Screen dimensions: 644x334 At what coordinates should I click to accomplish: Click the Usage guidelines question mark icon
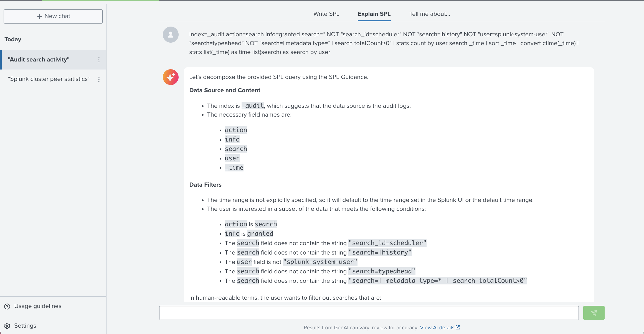[x=7, y=306]
